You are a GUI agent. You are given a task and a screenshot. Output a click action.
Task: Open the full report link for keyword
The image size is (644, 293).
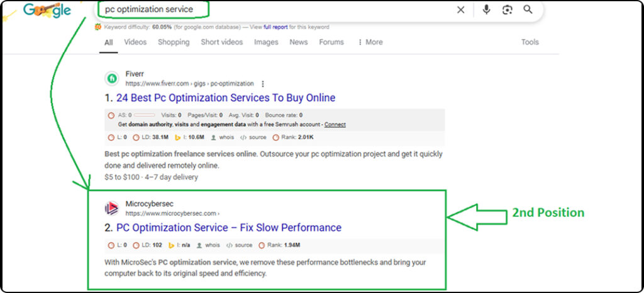pyautogui.click(x=275, y=27)
